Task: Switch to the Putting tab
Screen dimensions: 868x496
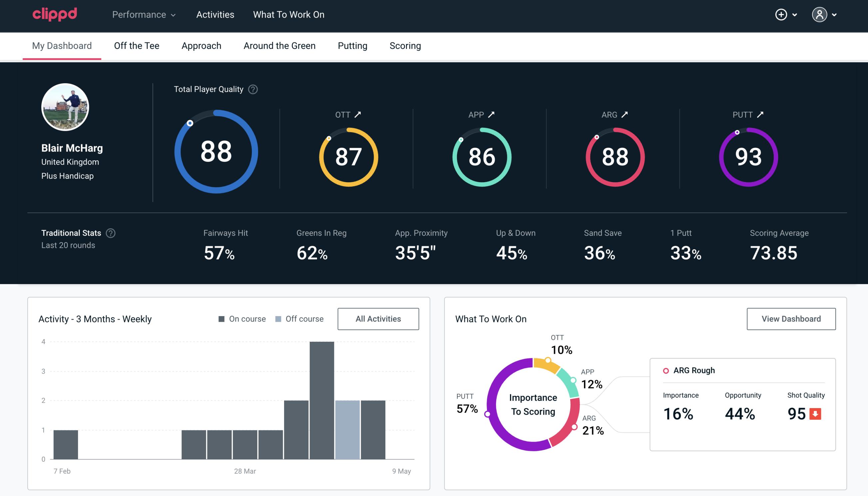Action: pyautogui.click(x=352, y=45)
